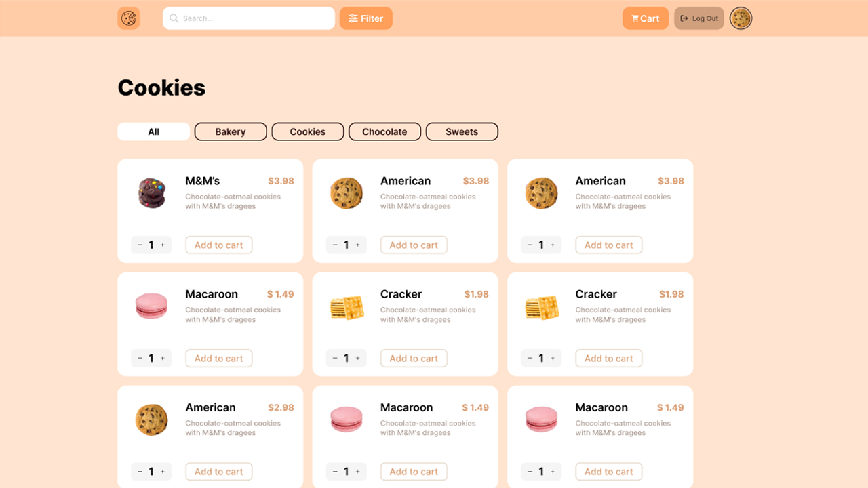Click inside the search field
Image resolution: width=868 pixels, height=488 pixels.
[x=248, y=18]
